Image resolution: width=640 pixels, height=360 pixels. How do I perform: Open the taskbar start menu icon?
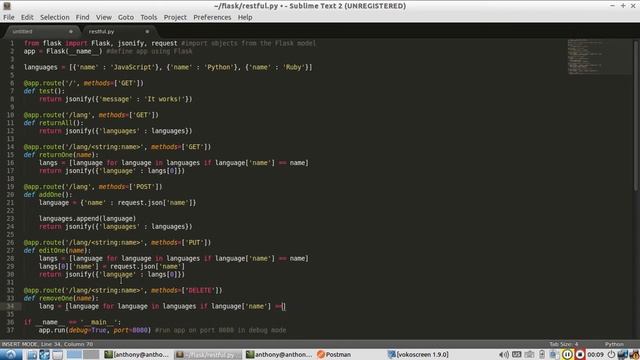(10, 354)
